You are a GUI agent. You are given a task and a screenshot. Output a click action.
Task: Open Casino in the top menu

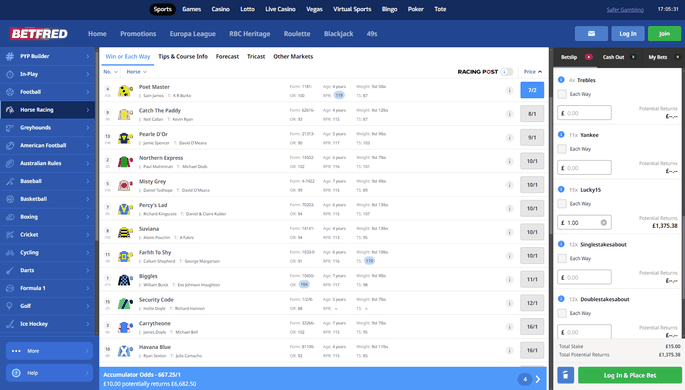[x=220, y=9]
